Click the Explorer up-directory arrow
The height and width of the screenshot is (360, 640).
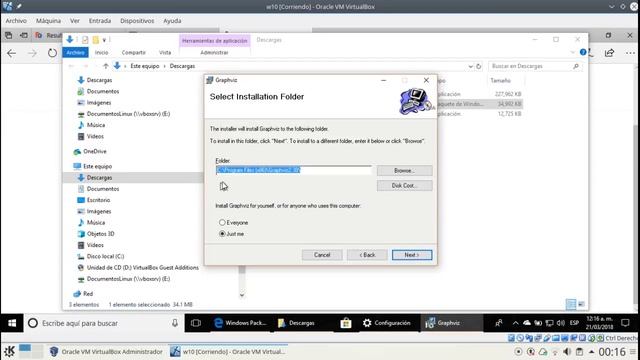coord(106,66)
